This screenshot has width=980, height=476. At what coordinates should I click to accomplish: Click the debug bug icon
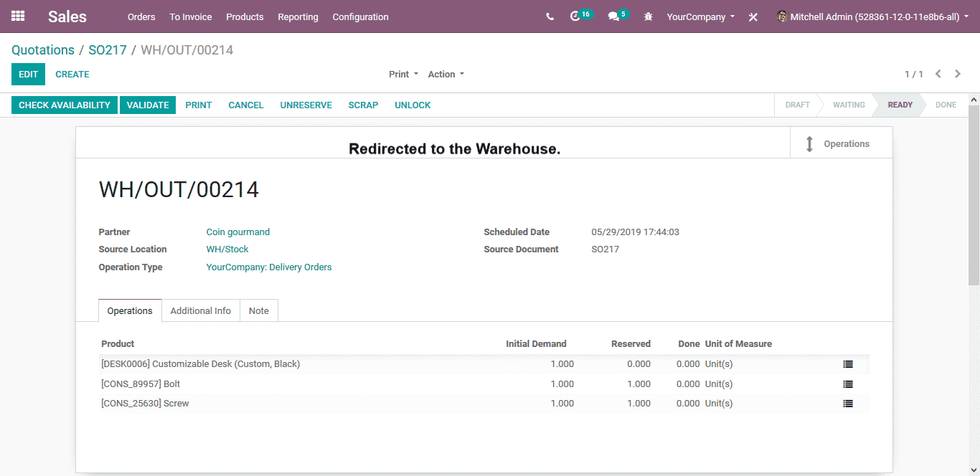click(649, 16)
